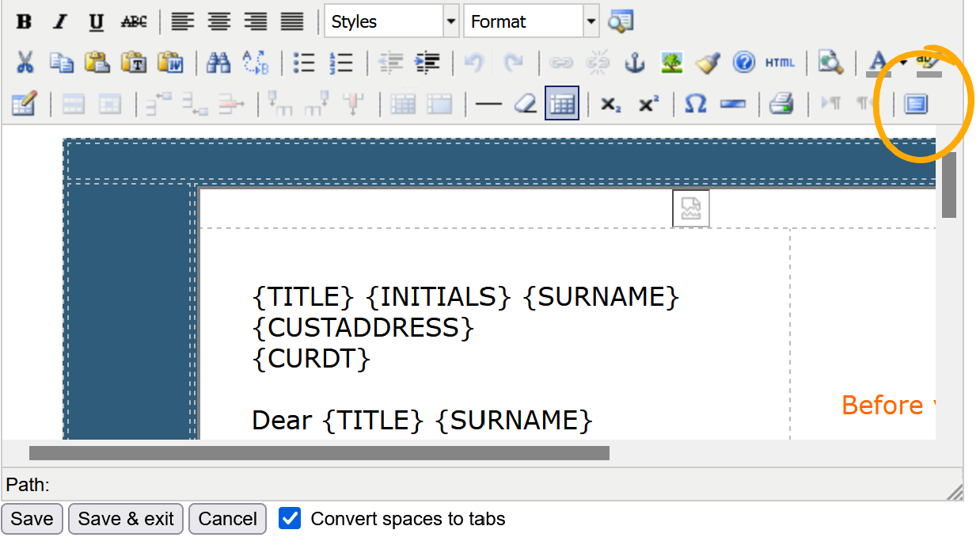Toggle bold formatting
The height and width of the screenshot is (545, 980).
point(24,21)
